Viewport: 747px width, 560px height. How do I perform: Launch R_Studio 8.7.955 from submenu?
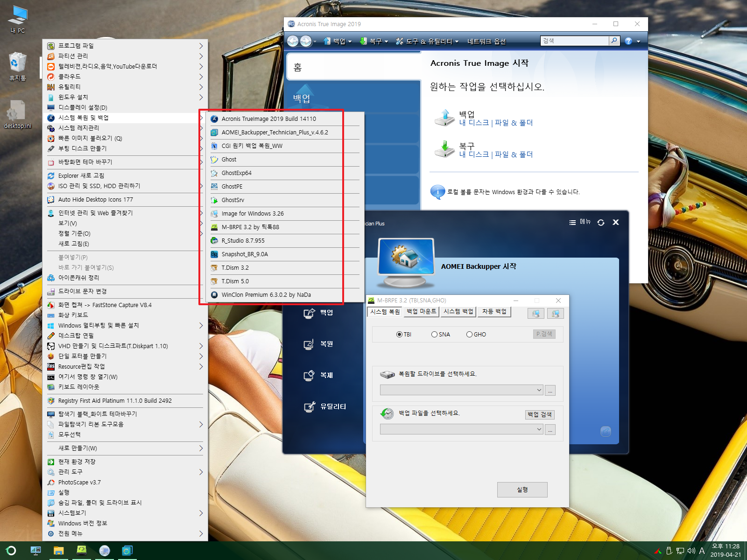click(x=284, y=241)
